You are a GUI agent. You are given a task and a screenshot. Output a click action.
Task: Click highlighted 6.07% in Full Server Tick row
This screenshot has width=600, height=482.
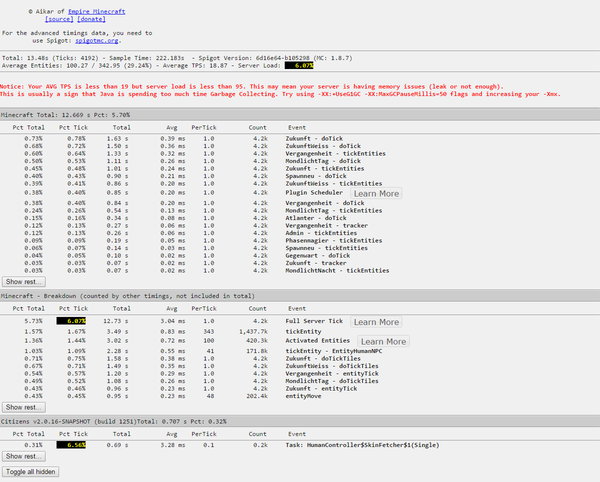click(71, 321)
